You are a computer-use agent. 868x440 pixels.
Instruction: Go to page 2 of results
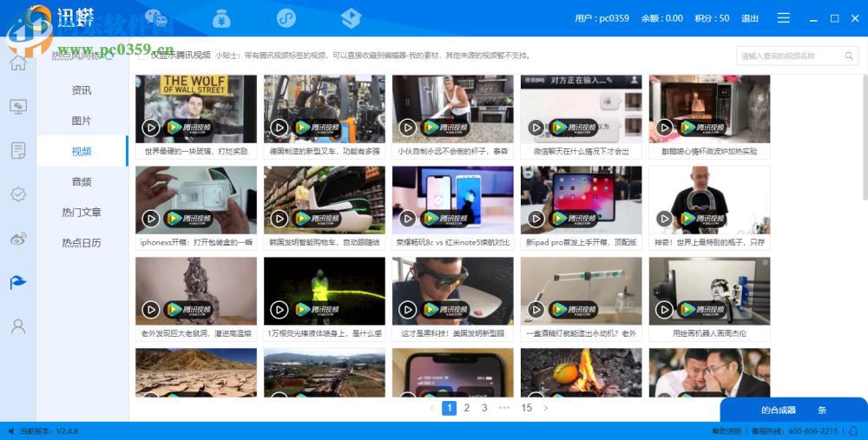[467, 408]
